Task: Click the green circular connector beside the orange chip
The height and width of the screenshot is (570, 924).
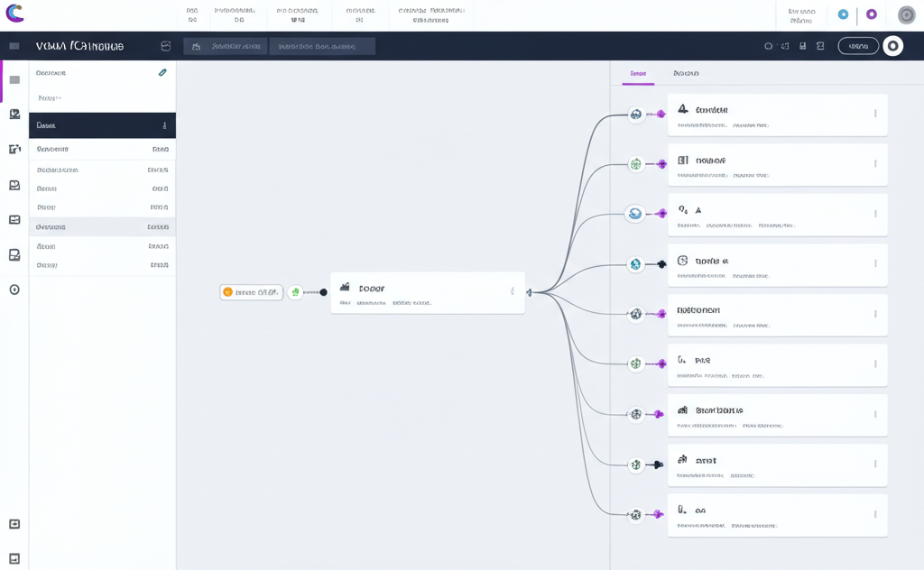Action: (295, 292)
